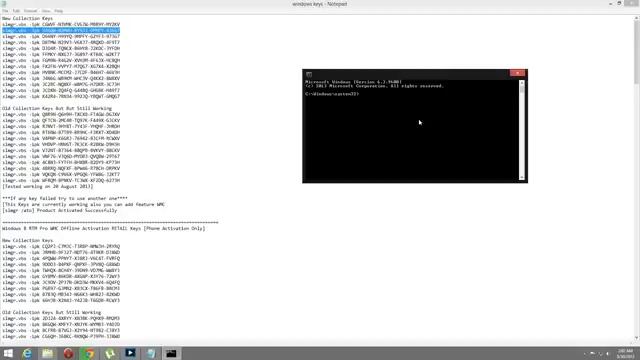640x360 pixels.
Task: Open the media player taskbar icon
Action: click(130, 353)
